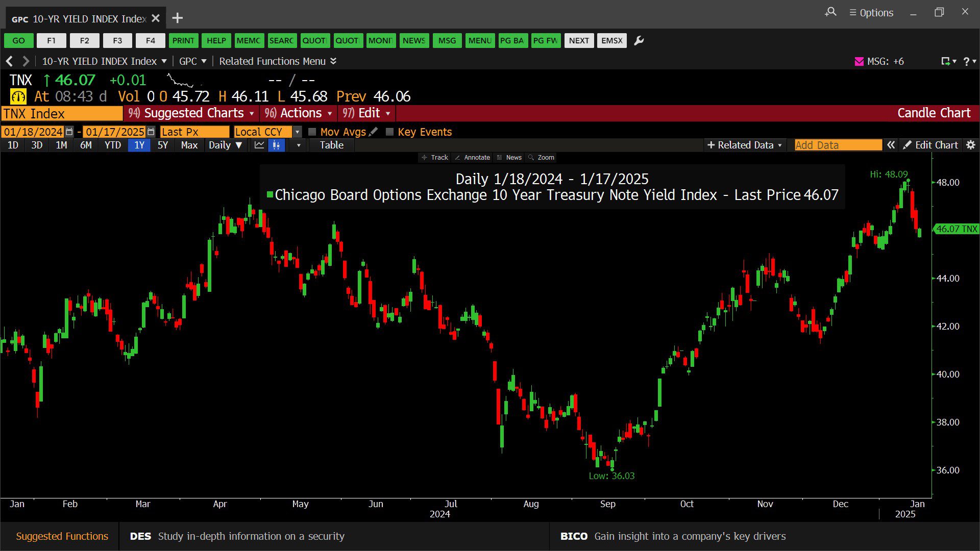Select the 5Y time range tab
The width and height of the screenshot is (980, 551).
[162, 145]
